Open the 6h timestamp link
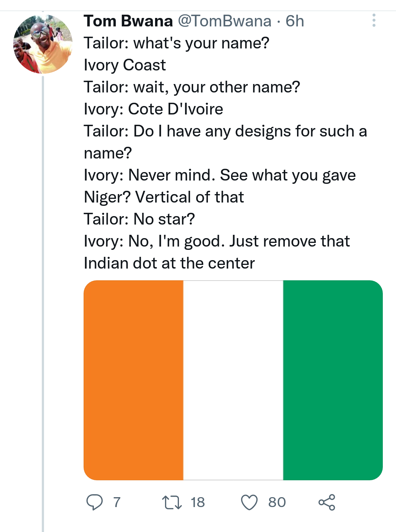This screenshot has height=532, width=396. coord(295,21)
